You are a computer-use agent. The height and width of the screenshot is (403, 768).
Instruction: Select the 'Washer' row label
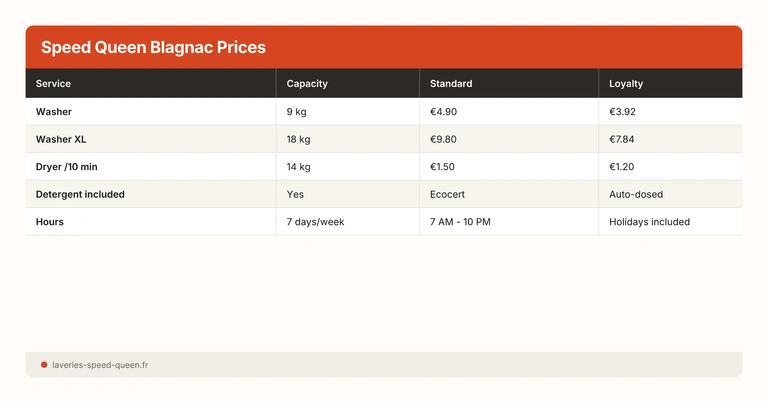coord(54,112)
